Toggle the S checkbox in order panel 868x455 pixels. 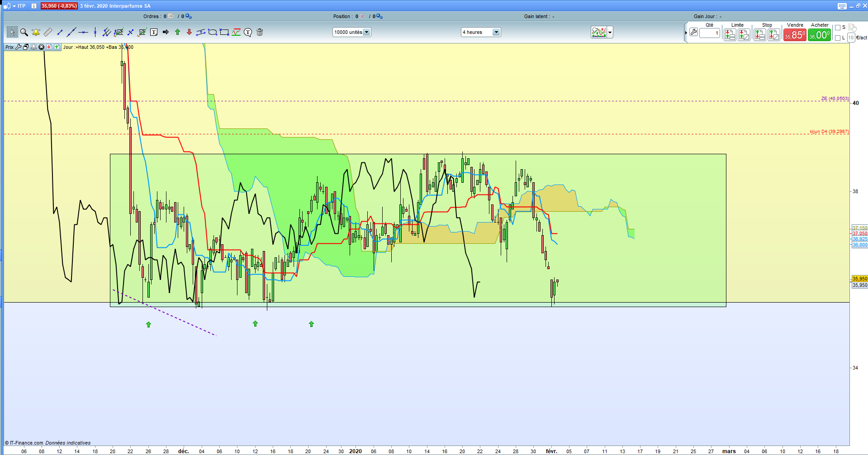tap(837, 28)
